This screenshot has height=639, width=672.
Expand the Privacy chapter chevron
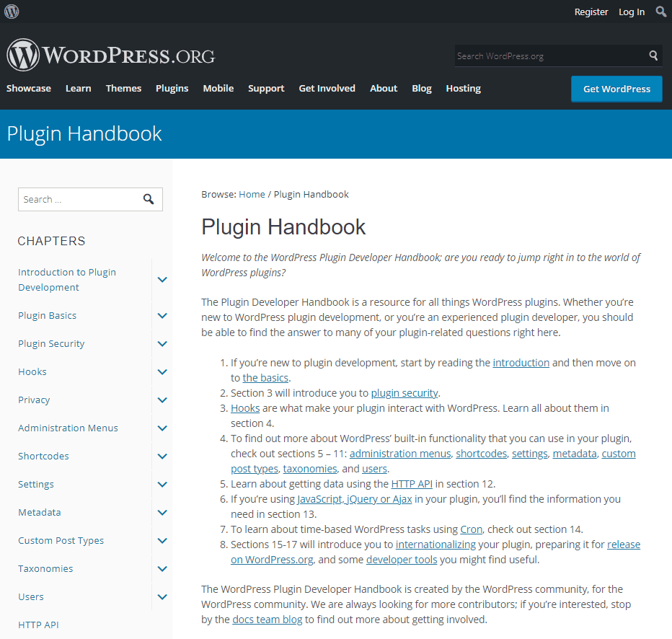pos(162,400)
